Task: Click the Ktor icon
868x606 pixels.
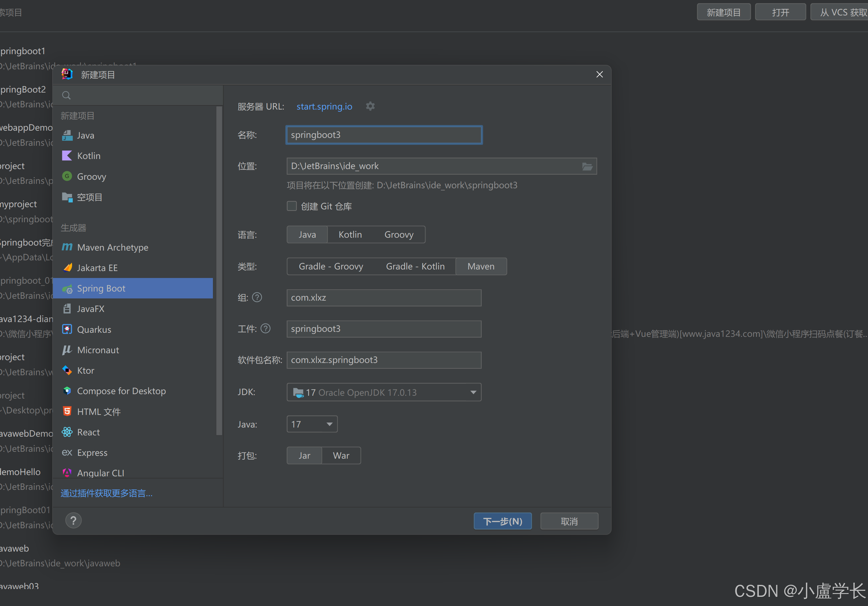Action: pos(67,370)
